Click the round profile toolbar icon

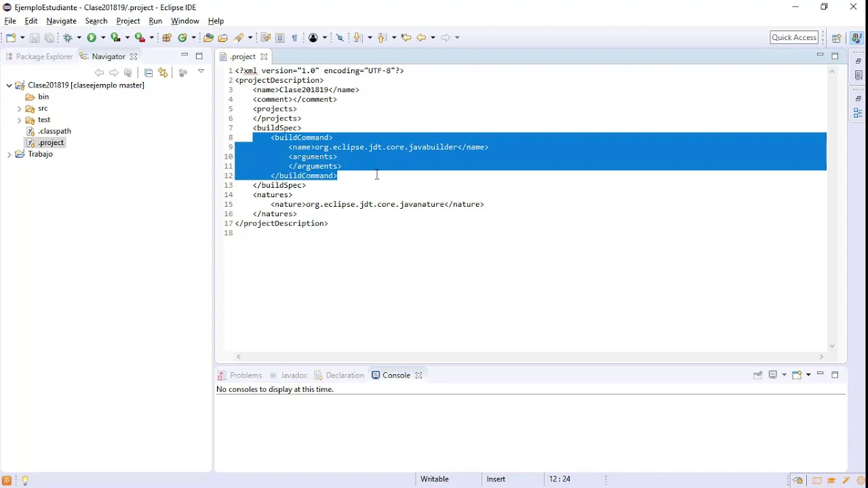coord(313,38)
